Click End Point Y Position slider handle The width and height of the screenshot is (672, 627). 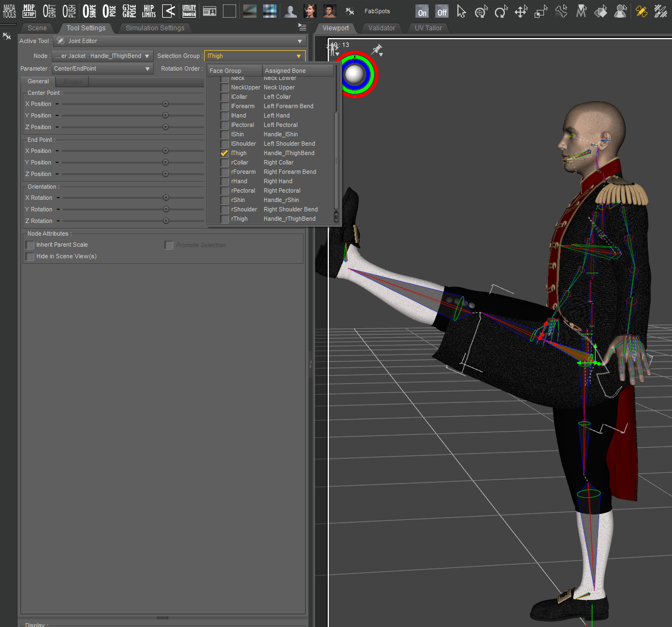pyautogui.click(x=165, y=162)
